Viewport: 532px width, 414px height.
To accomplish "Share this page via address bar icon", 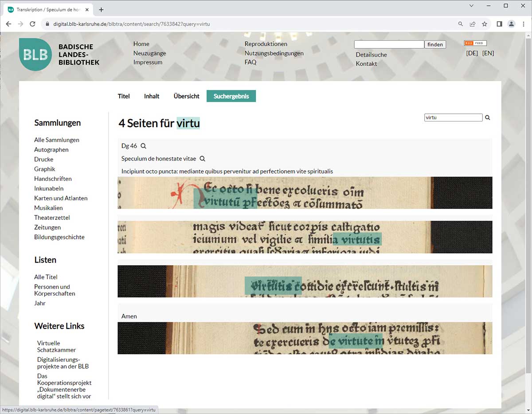I will click(473, 24).
